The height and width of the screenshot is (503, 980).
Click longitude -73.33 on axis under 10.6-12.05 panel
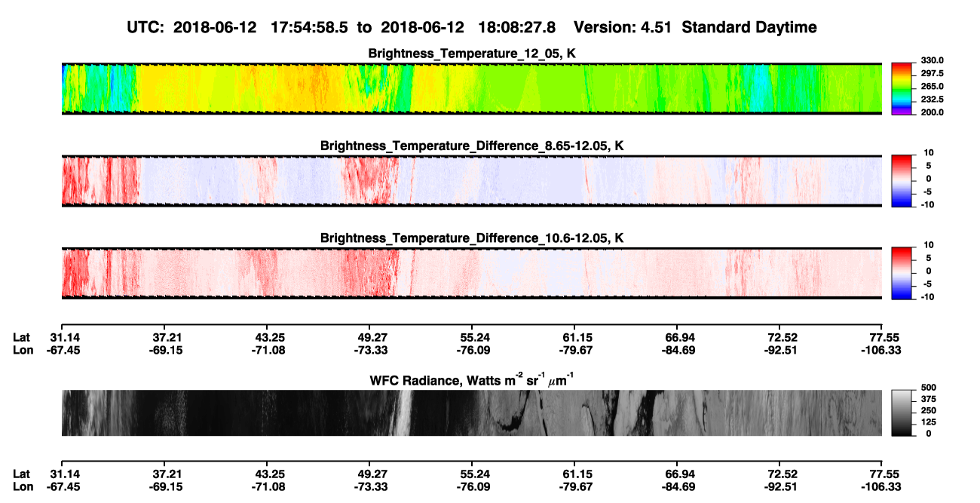pyautogui.click(x=372, y=350)
